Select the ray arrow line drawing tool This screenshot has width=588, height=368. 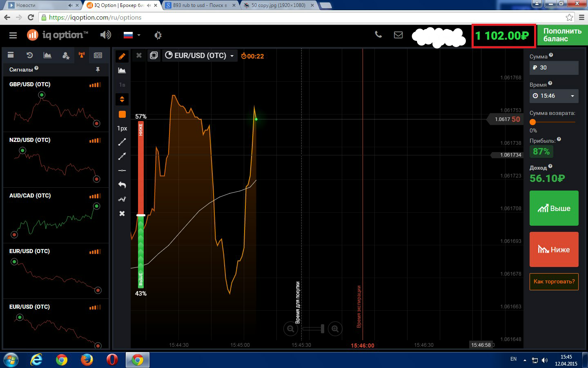coord(122,156)
